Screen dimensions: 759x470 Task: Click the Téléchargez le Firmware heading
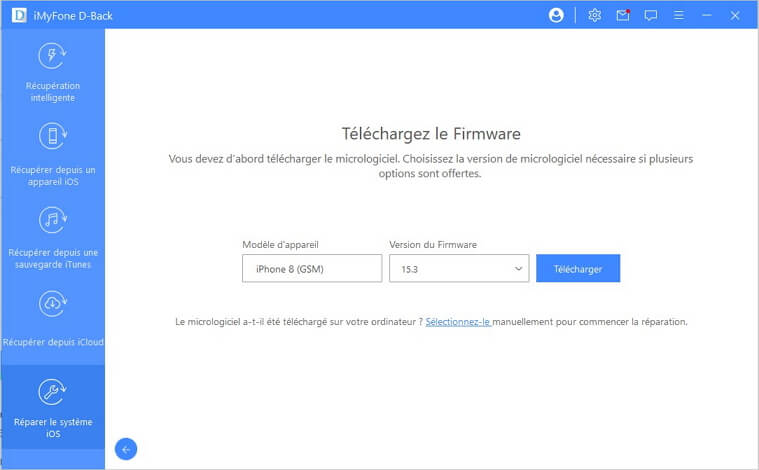pyautogui.click(x=431, y=134)
